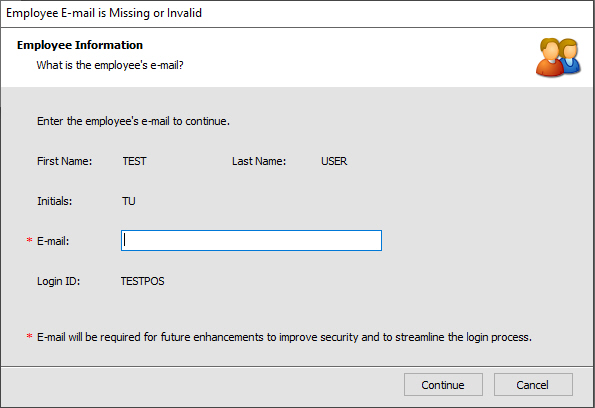The image size is (595, 408).
Task: Click the 'Login ID:' label
Action: (x=58, y=281)
